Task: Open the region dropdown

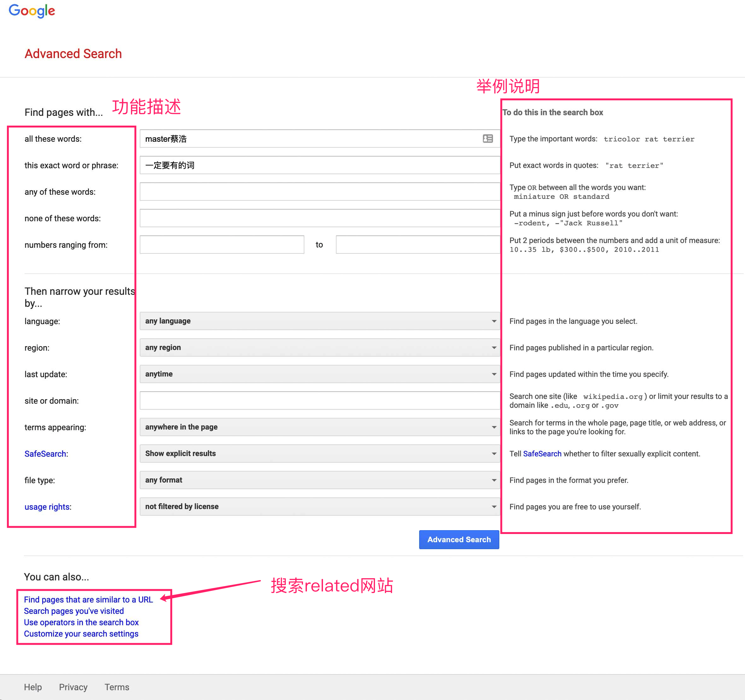Action: click(320, 347)
